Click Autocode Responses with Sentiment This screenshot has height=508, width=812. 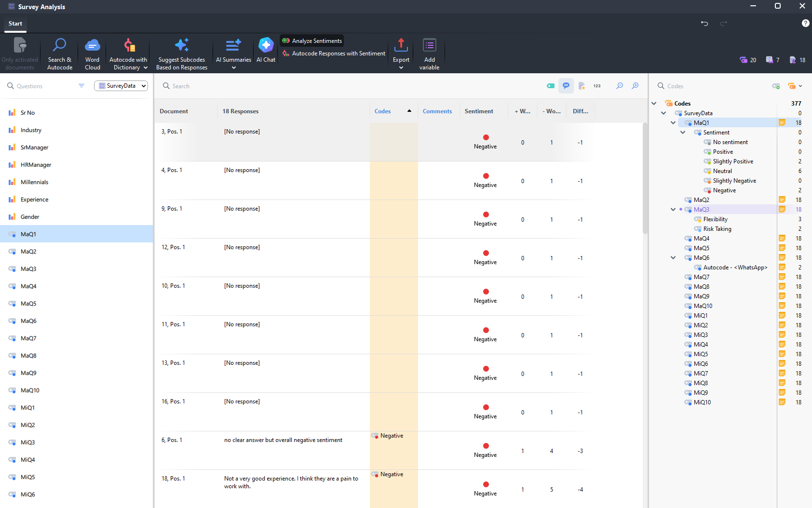click(x=334, y=53)
